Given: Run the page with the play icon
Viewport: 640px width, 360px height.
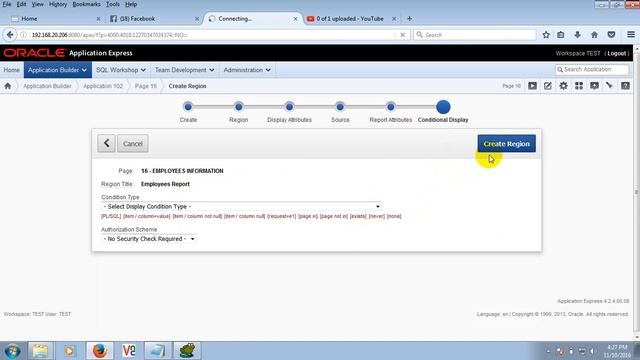Looking at the screenshot, I should pyautogui.click(x=532, y=86).
